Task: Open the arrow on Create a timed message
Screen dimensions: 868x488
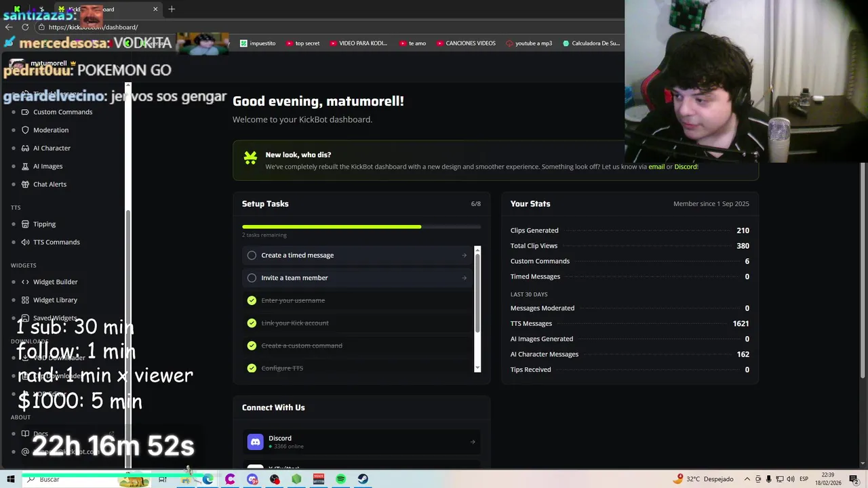Action: coord(464,256)
